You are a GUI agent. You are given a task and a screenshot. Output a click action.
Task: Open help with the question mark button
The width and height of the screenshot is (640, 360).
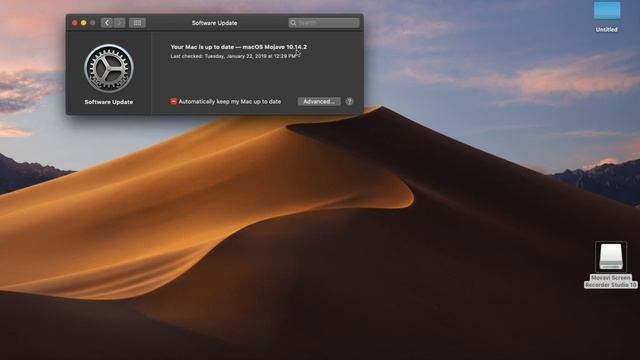[349, 102]
